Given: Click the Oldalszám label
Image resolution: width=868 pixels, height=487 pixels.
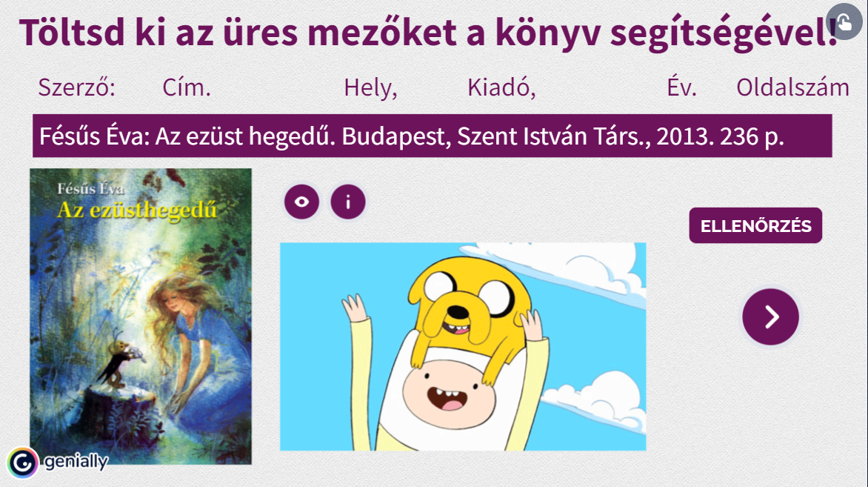Looking at the screenshot, I should (792, 87).
